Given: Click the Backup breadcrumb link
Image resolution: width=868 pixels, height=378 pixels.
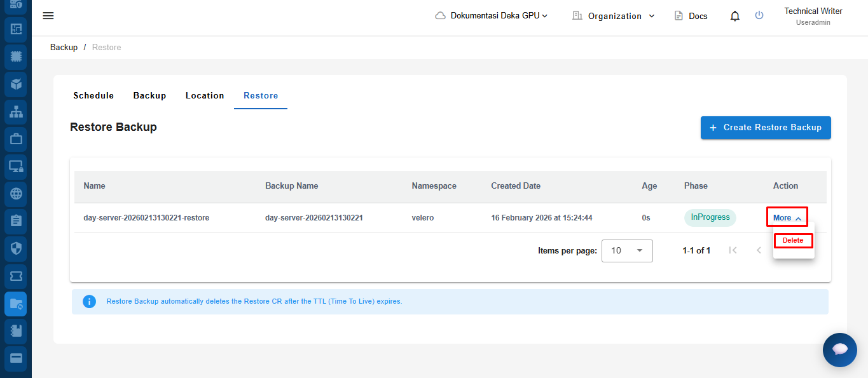Looking at the screenshot, I should coord(64,48).
